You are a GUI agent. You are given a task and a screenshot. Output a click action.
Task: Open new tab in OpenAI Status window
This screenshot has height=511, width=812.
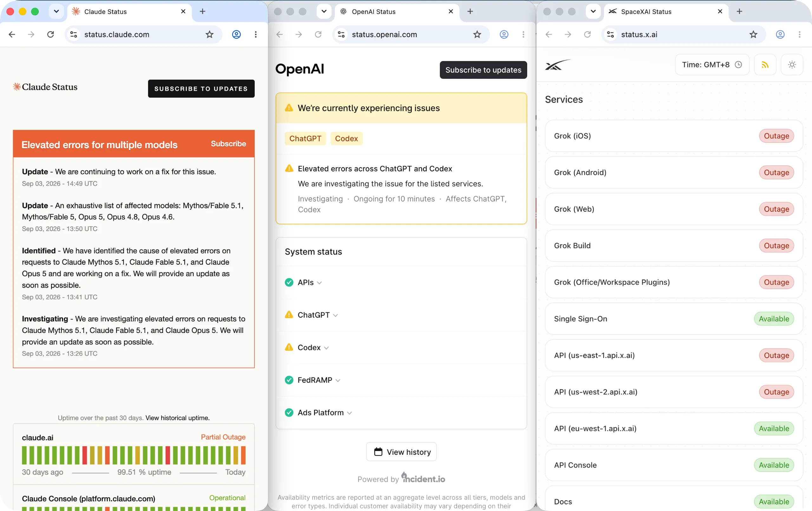point(470,11)
